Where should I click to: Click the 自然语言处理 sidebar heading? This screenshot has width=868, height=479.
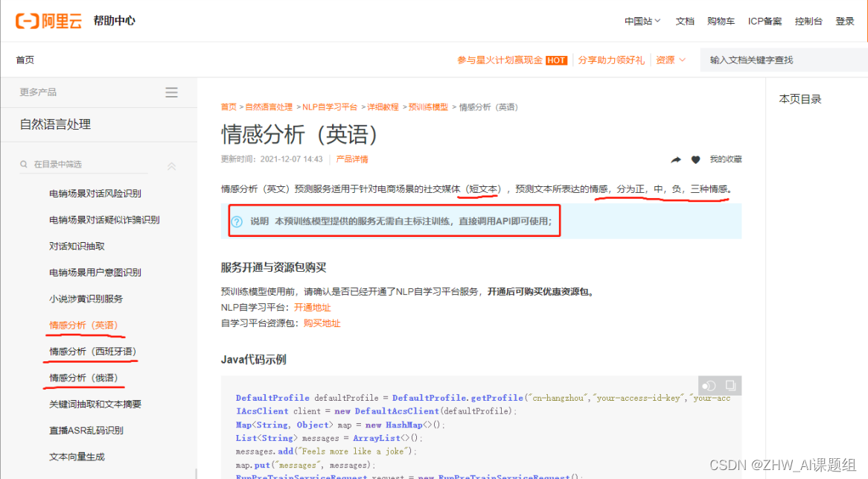[55, 124]
